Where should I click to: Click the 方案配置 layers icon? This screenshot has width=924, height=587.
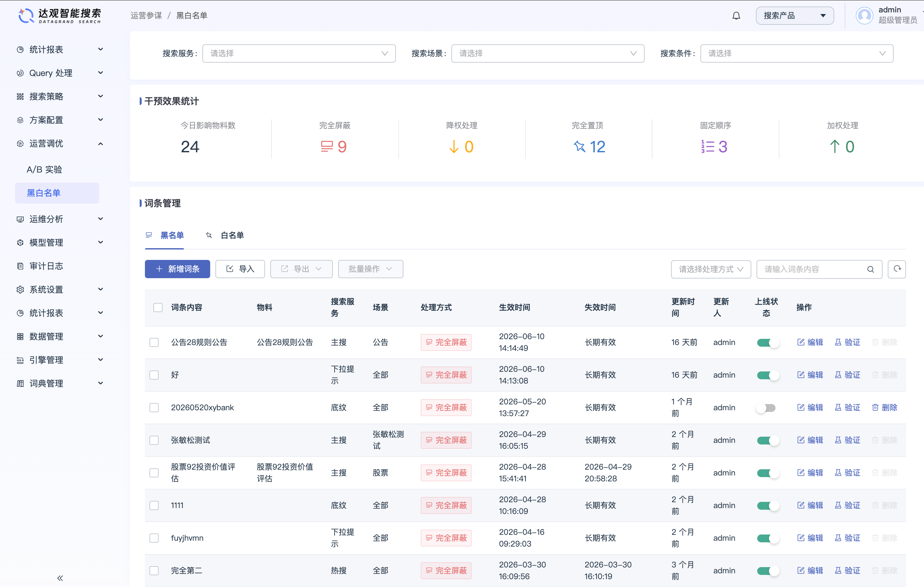point(20,120)
